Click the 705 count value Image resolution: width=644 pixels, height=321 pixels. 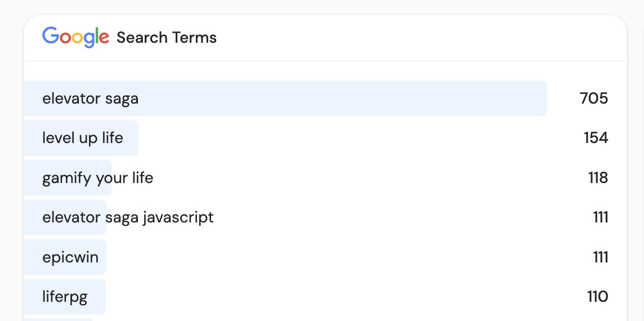(593, 99)
